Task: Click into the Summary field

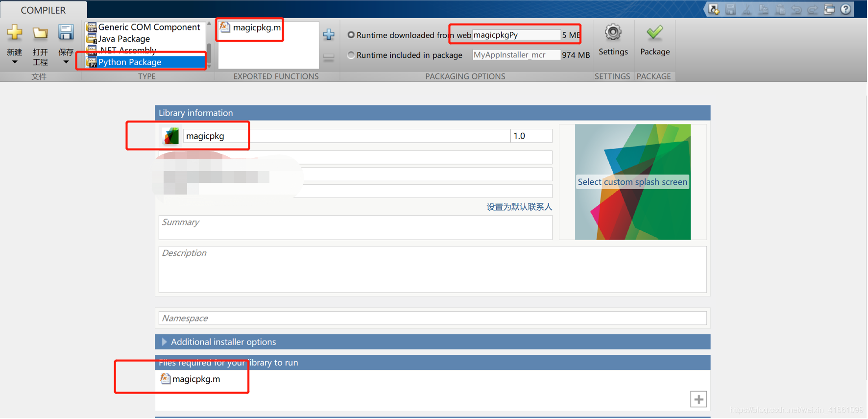Action: click(356, 227)
